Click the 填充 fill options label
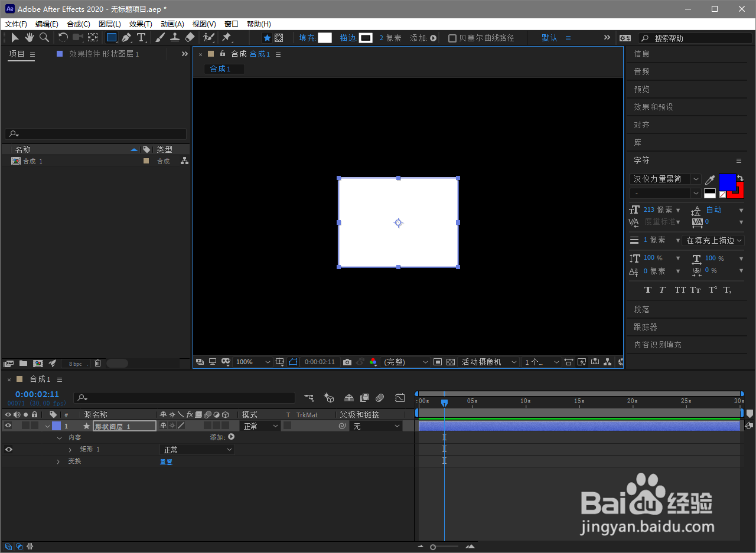 (x=307, y=38)
